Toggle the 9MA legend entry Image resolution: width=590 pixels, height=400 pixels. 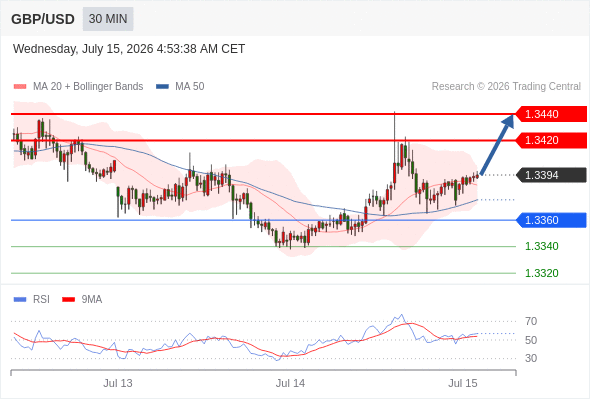coord(82,300)
